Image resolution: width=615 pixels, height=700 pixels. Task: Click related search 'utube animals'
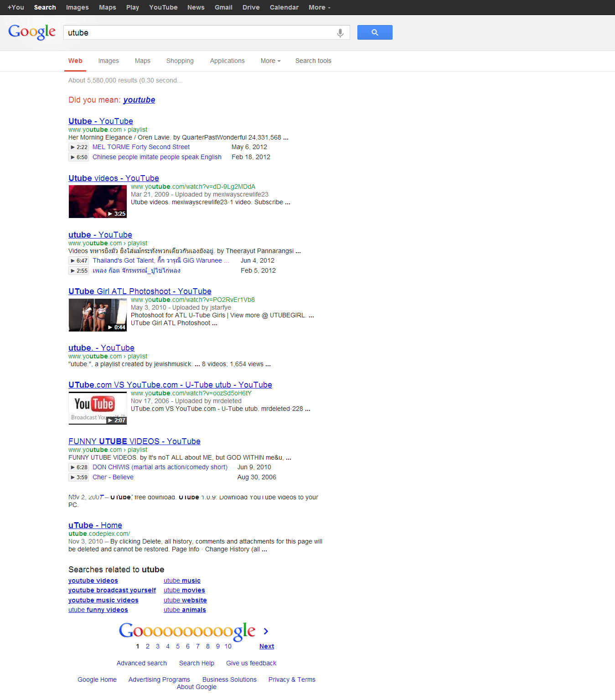[x=185, y=610]
